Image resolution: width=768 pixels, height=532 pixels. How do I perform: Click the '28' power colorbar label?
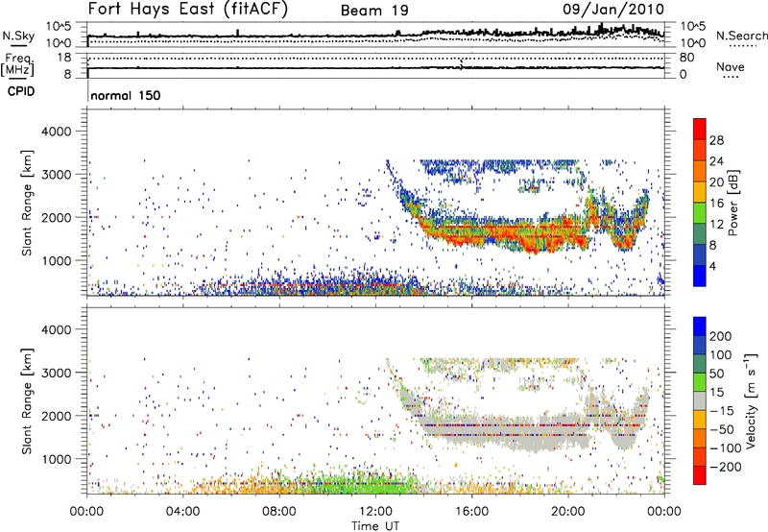coord(716,140)
